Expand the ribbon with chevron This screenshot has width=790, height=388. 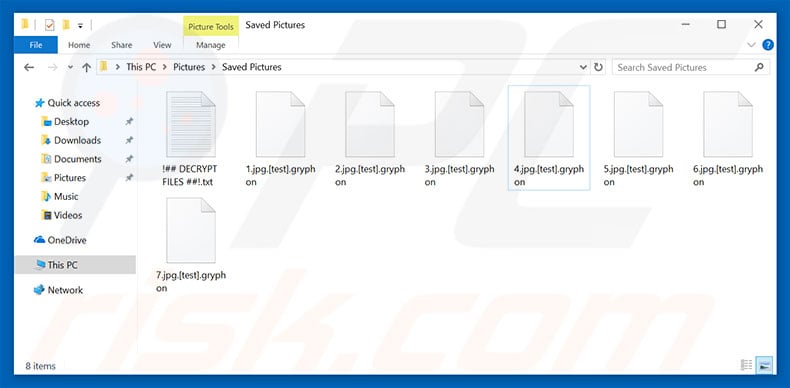point(751,45)
